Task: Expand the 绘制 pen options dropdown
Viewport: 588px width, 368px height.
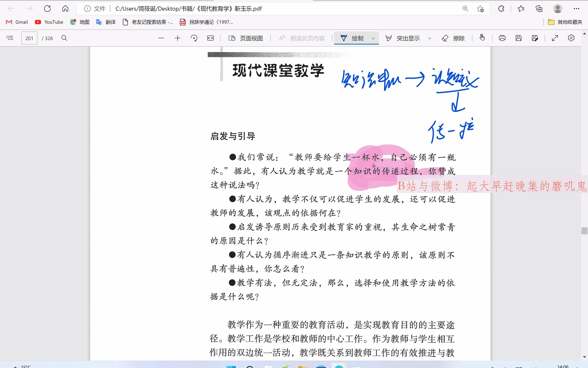Action: (373, 38)
